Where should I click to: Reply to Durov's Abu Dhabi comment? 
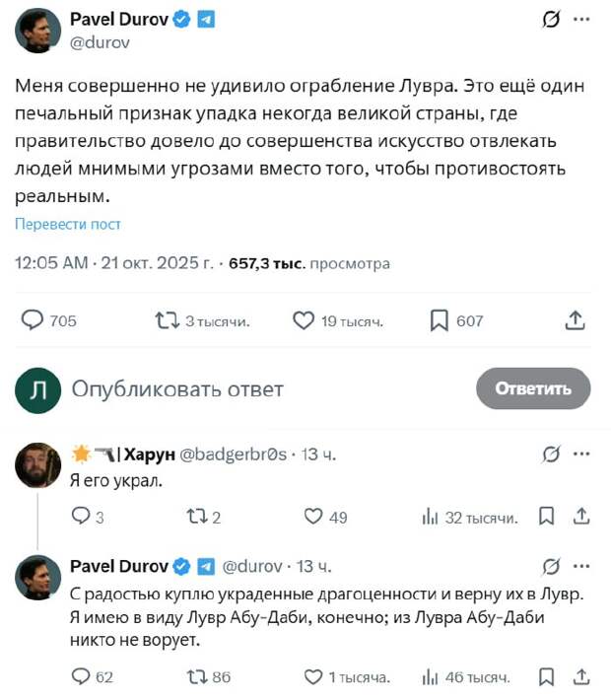click(x=82, y=676)
